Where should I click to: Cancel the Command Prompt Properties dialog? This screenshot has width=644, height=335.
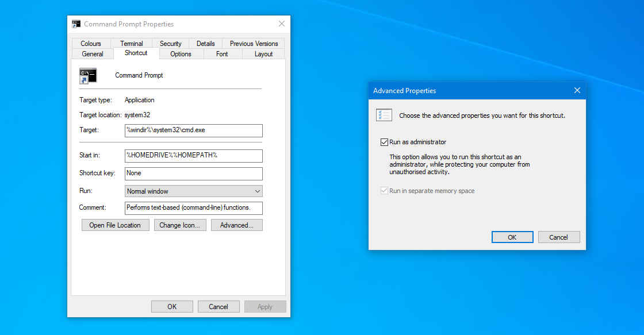tap(218, 307)
